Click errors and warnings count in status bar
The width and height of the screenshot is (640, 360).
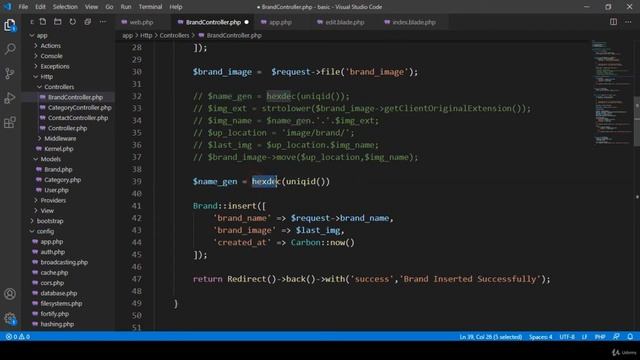18,337
